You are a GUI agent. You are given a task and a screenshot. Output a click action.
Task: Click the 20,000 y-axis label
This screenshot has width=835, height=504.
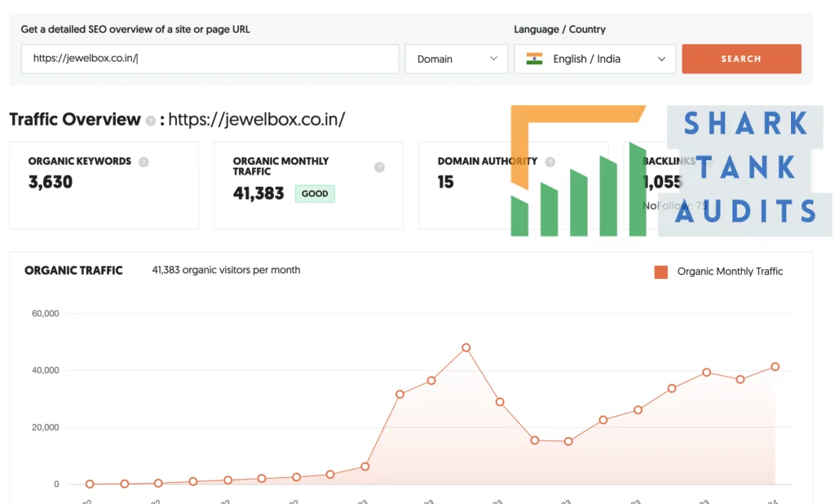tap(46, 427)
